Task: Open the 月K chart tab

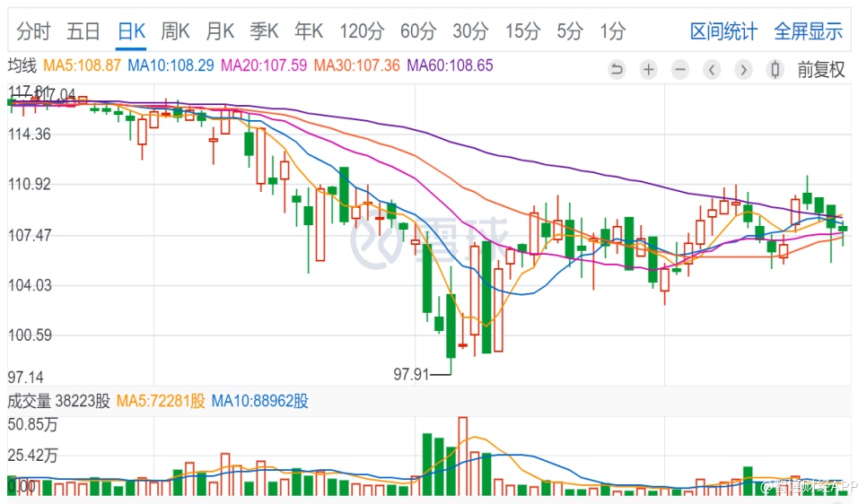Action: [x=220, y=31]
